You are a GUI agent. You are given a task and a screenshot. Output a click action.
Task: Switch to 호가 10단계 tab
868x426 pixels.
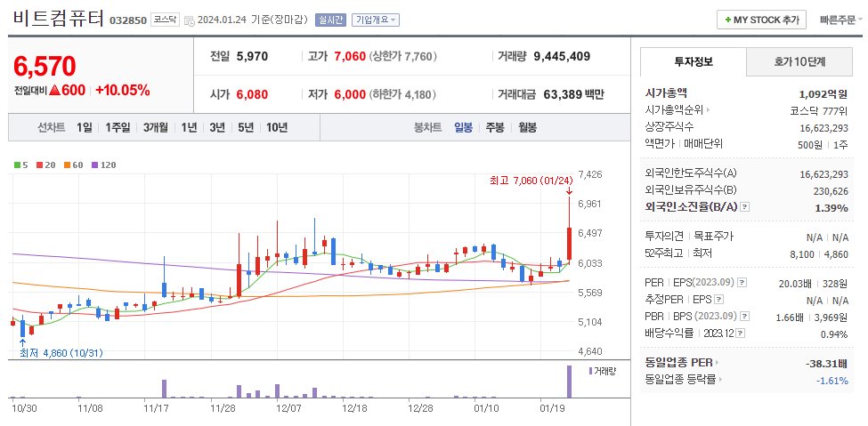pyautogui.click(x=799, y=62)
